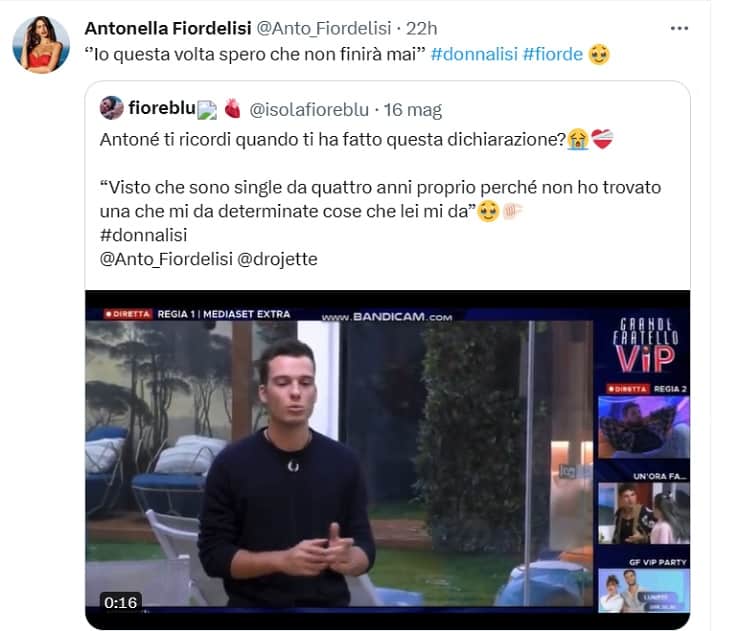This screenshot has width=740, height=631.
Task: Open the #fiorde hashtag
Action: pos(553,54)
